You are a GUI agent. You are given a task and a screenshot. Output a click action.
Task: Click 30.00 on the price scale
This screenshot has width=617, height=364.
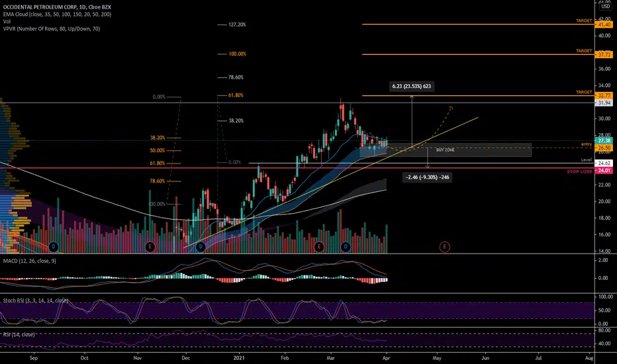pos(604,118)
